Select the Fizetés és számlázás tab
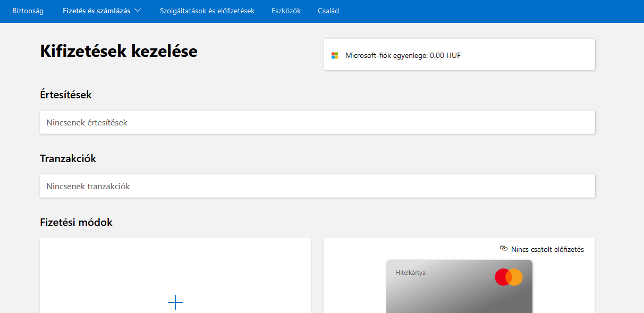Screen dimensions: 644x313 [96, 11]
